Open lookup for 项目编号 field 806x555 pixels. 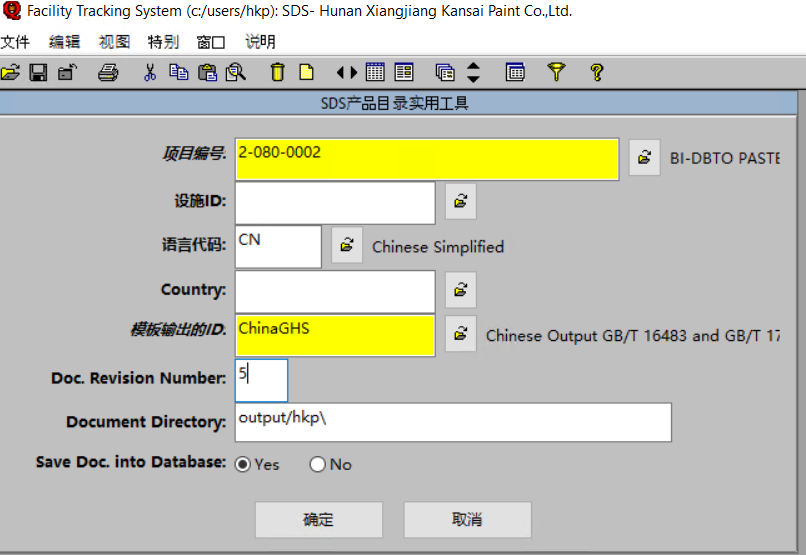click(645, 158)
